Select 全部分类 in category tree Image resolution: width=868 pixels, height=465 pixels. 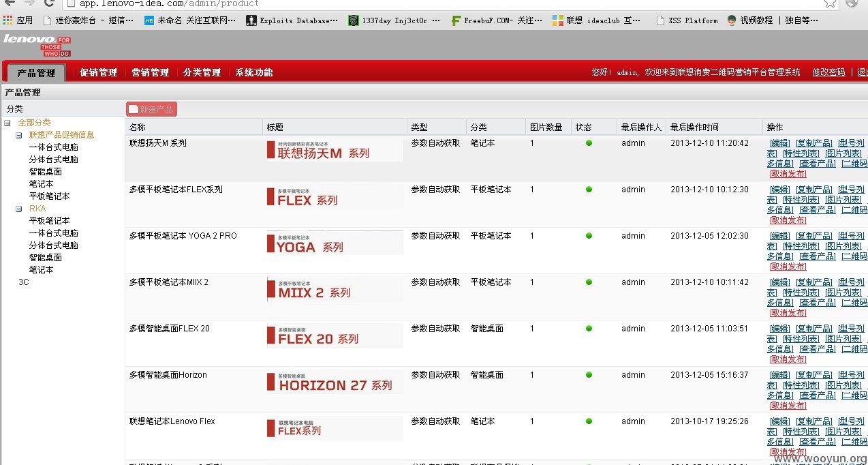(34, 123)
